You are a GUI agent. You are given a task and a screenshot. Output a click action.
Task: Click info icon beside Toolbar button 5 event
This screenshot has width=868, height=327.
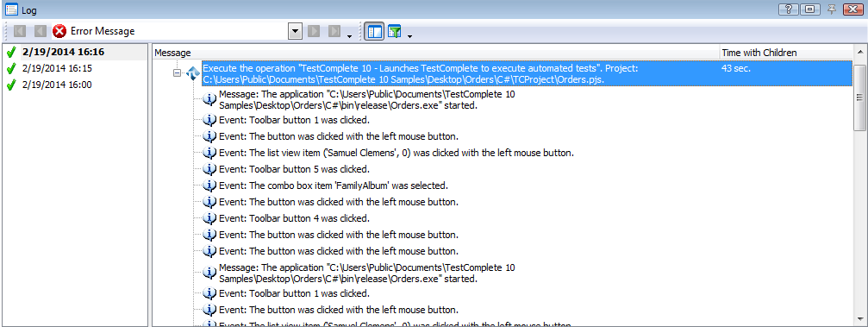(209, 168)
